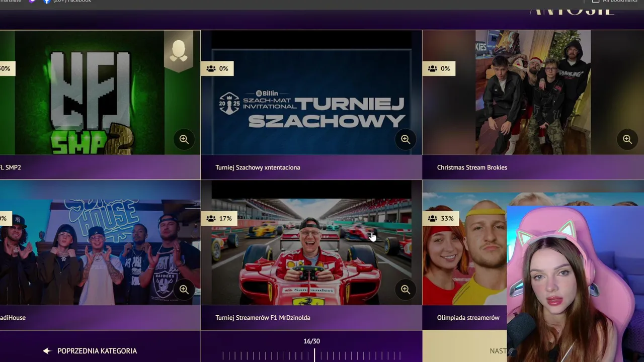Screen dimensions: 644x362
Task: Click the 'Olimpiada streamerów' title
Action: click(x=468, y=318)
